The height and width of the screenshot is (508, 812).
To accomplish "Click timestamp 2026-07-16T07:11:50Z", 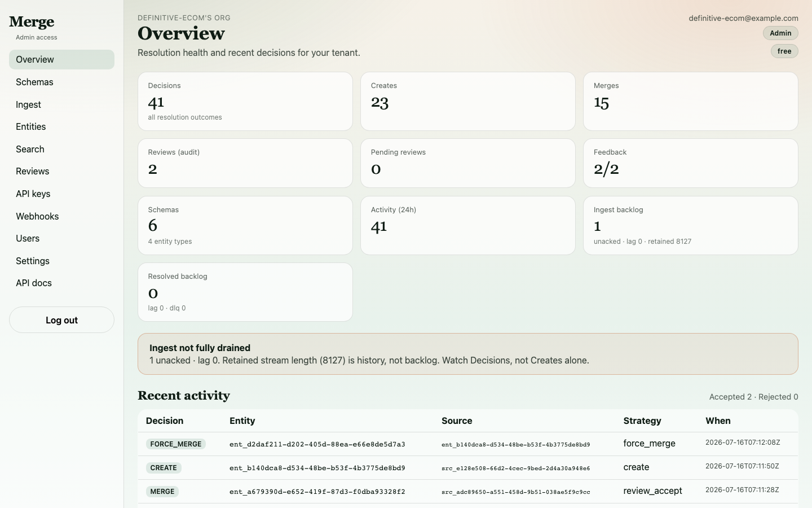I will click(x=743, y=466).
